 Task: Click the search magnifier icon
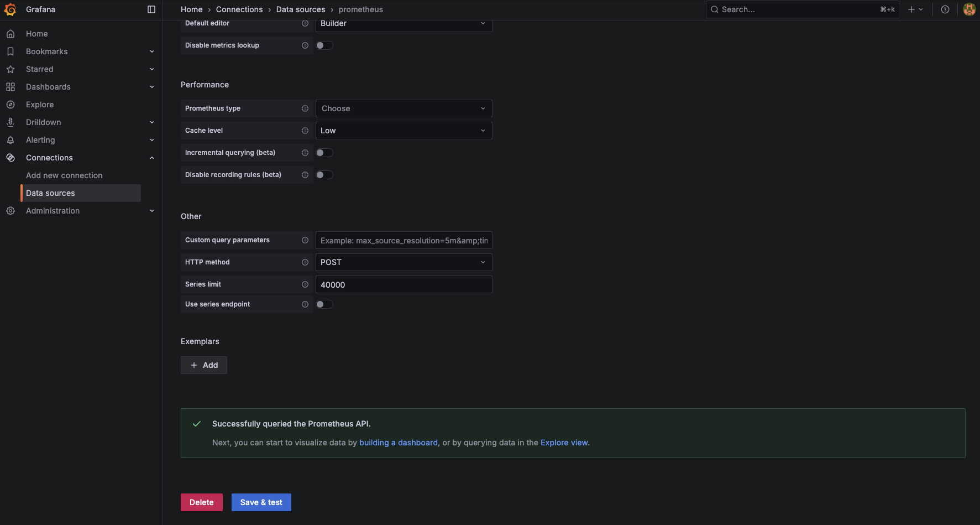pyautogui.click(x=715, y=9)
